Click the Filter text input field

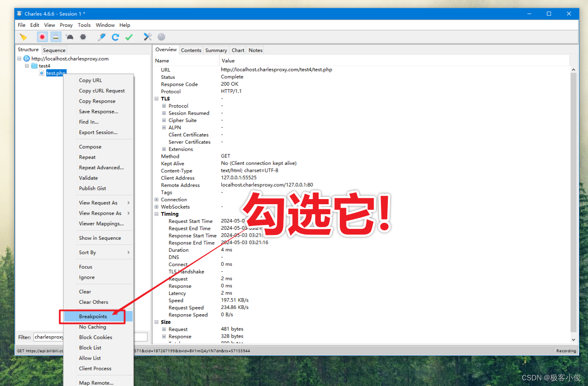coord(90,337)
